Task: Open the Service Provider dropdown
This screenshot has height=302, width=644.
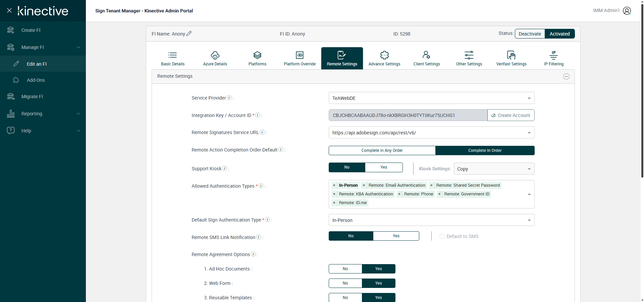Action: 431,98
